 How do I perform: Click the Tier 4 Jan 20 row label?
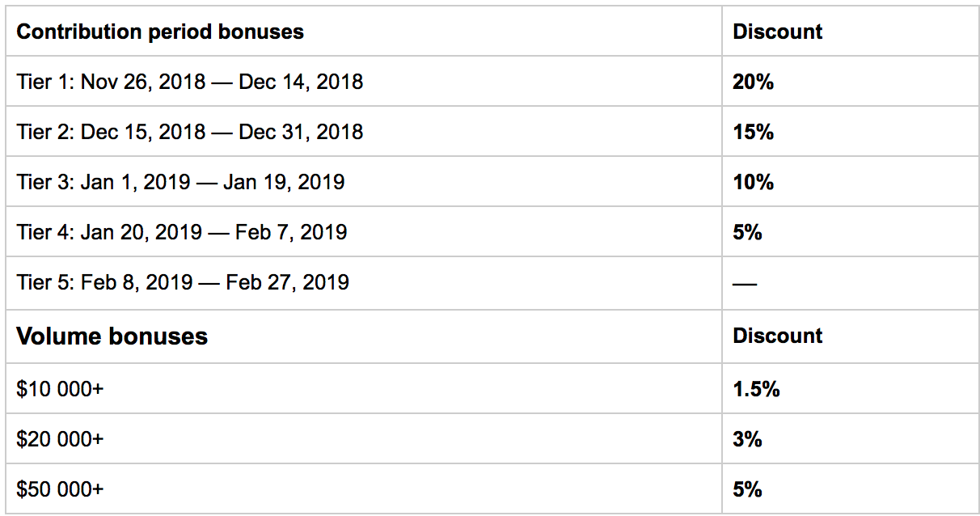(181, 232)
